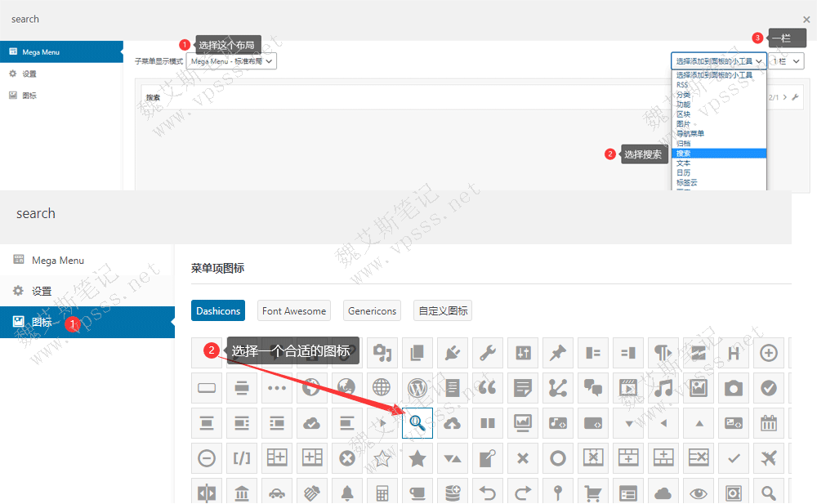
Task: Expand the 搜索 widget width with the chevron
Action: 784,97
